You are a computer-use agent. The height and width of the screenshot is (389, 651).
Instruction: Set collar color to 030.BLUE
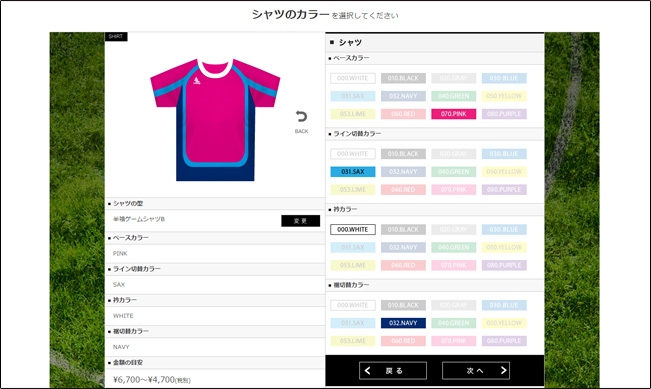504,230
